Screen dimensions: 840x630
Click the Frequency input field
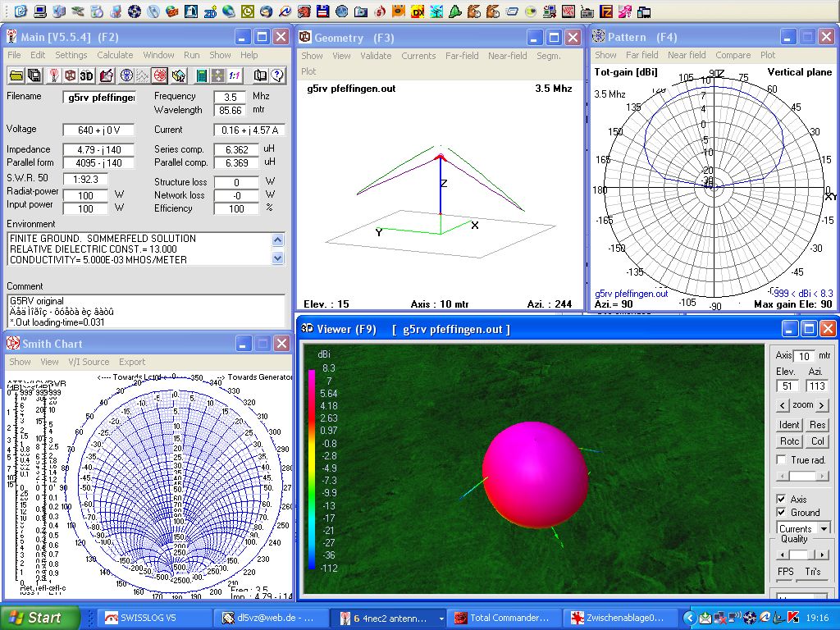[230, 97]
